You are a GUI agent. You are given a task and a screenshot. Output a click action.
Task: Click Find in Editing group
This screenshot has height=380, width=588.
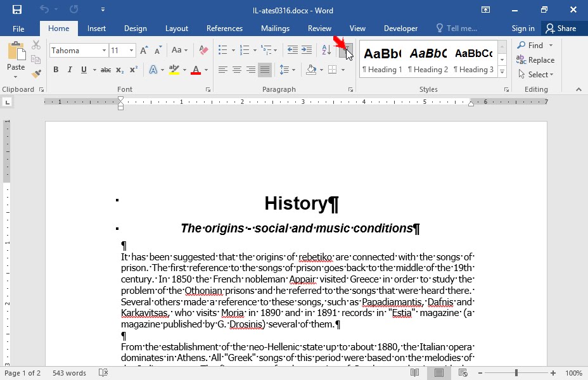pyautogui.click(x=530, y=46)
